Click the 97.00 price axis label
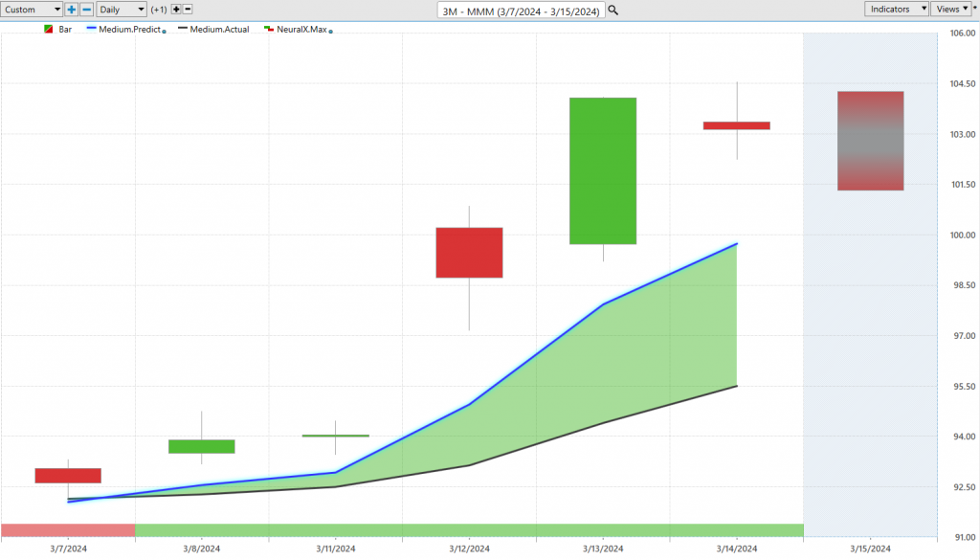Viewport: 980px width, 560px height. pyautogui.click(x=965, y=336)
